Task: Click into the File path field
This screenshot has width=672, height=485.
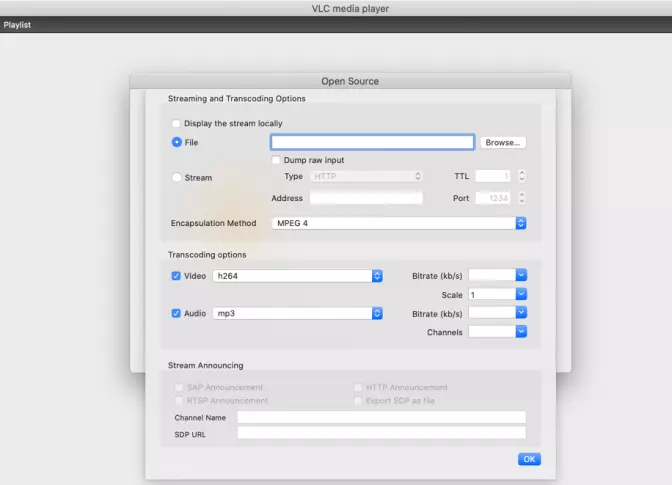Action: 372,142
